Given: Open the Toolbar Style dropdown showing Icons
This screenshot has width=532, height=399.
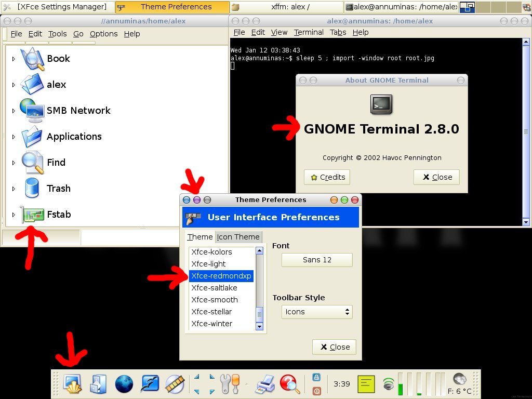Looking at the screenshot, I should pos(317,312).
